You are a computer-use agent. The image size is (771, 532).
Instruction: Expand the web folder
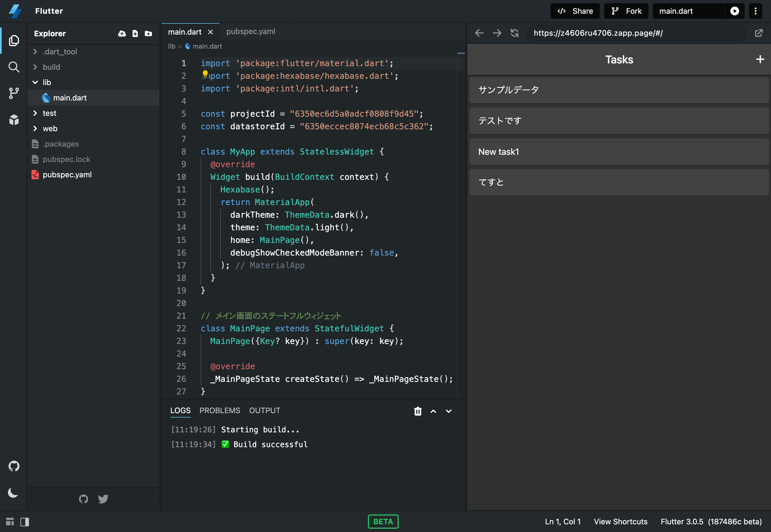[35, 129]
